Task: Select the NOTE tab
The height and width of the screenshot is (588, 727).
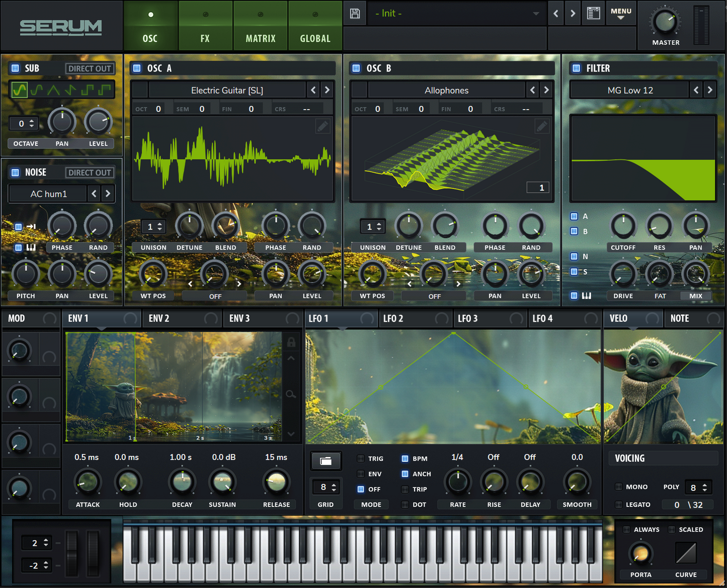Action: pos(694,318)
